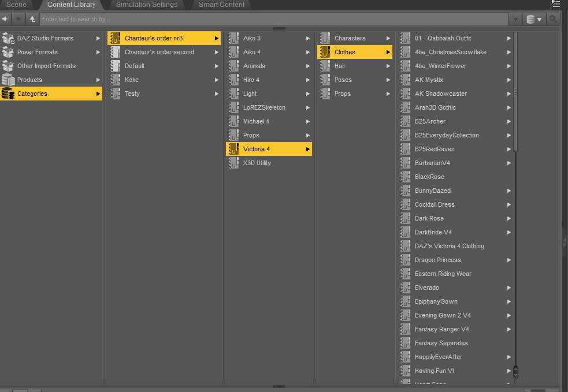The height and width of the screenshot is (392, 568).
Task: Click the clothing list vertical scrollbar
Action: coord(515,92)
